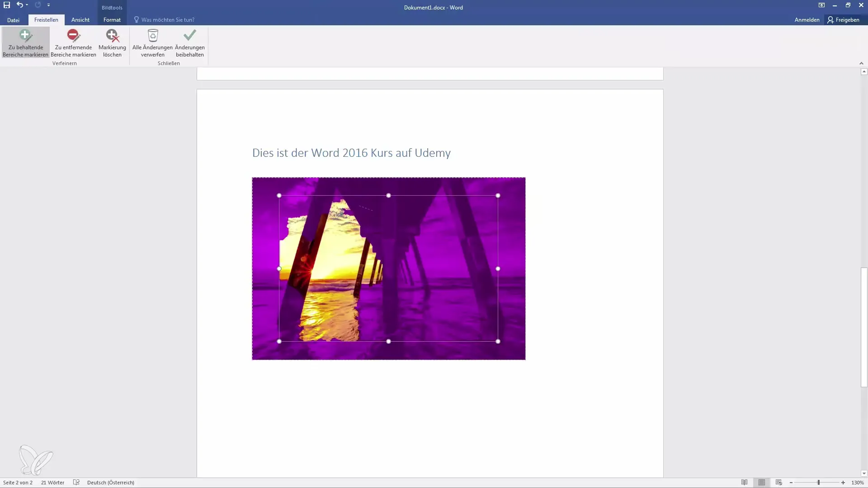Switch to Print Layout view icon
Image resolution: width=868 pixels, height=488 pixels.
point(762,483)
